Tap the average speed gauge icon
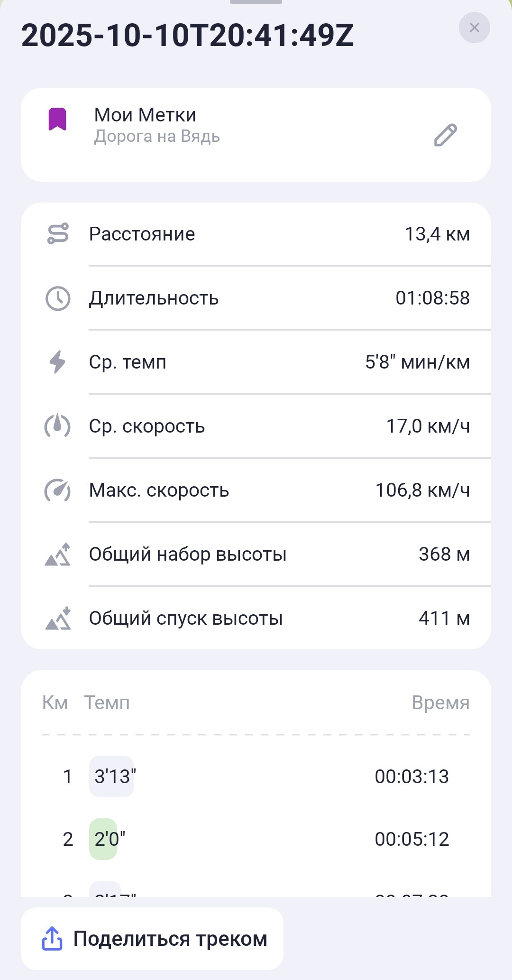Screen dimensions: 512x980 click(x=57, y=425)
